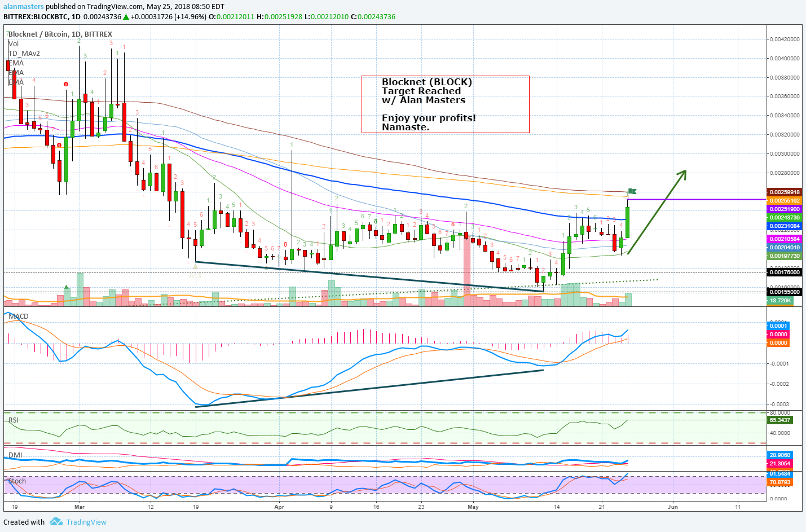Select the purple 0.00251900 price tag
The height and width of the screenshot is (532, 806).
click(x=785, y=209)
